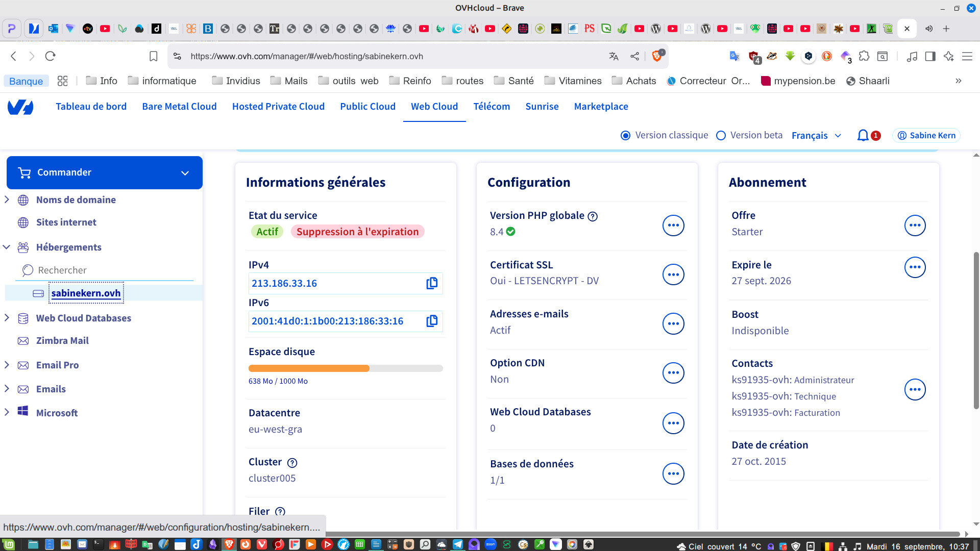This screenshot has height=551, width=980.
Task: Select Version beta radio button
Action: point(721,135)
